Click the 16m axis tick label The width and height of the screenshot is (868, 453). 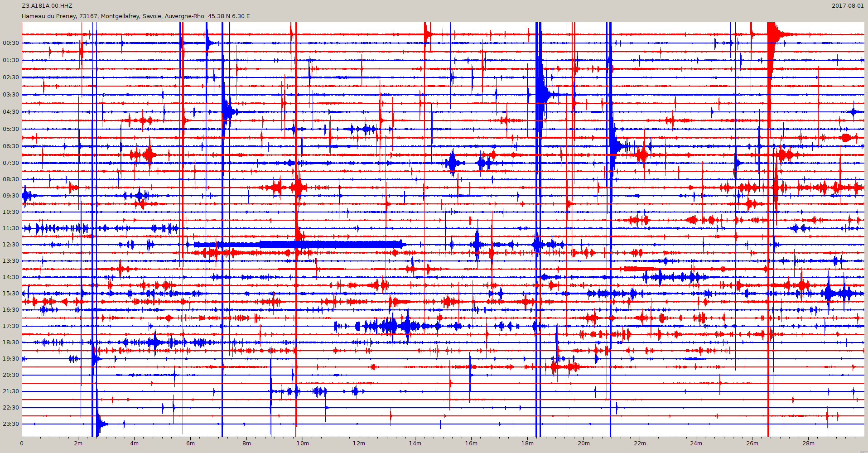471,443
